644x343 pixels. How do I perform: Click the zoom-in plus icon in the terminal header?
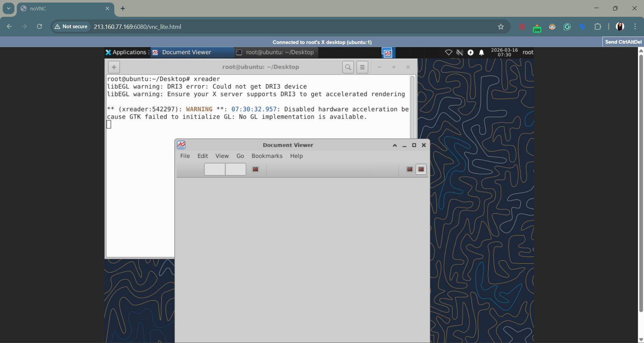pyautogui.click(x=394, y=67)
